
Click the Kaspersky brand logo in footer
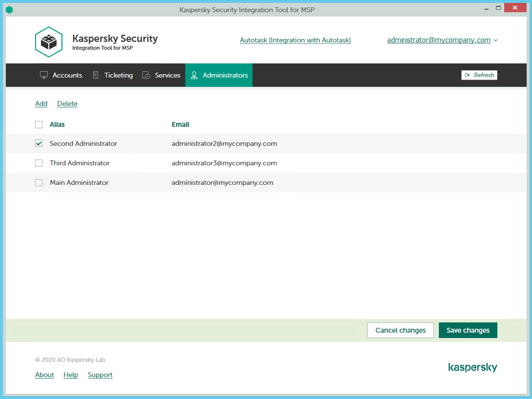[473, 367]
